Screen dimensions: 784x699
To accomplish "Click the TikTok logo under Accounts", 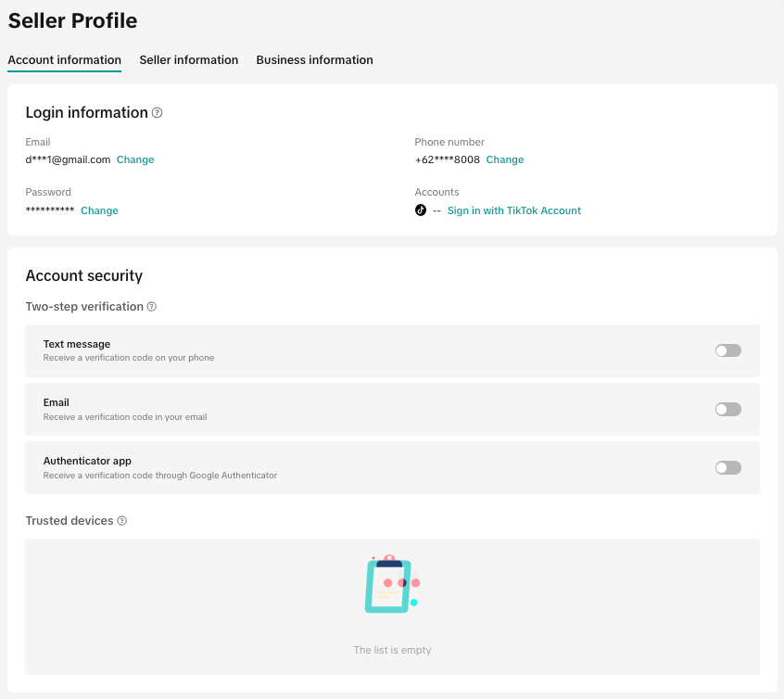I will coord(421,210).
